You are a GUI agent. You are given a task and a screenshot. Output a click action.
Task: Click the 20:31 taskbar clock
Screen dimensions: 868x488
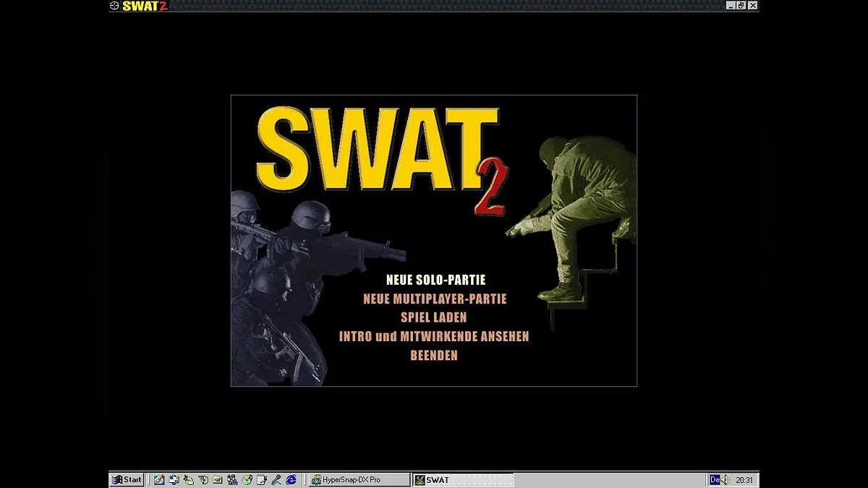click(x=744, y=480)
